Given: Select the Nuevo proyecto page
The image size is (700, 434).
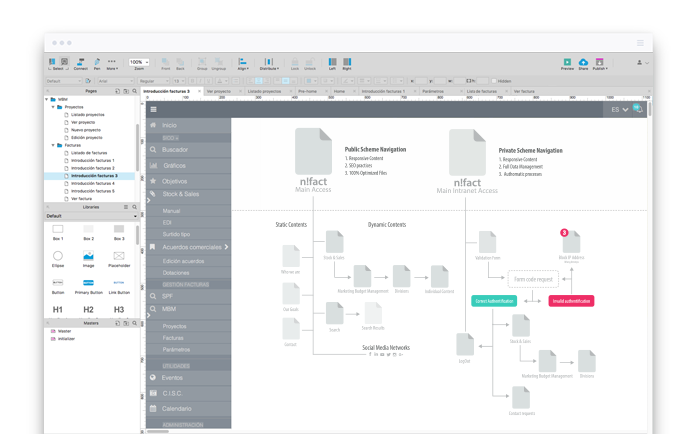Looking at the screenshot, I should 86,130.
